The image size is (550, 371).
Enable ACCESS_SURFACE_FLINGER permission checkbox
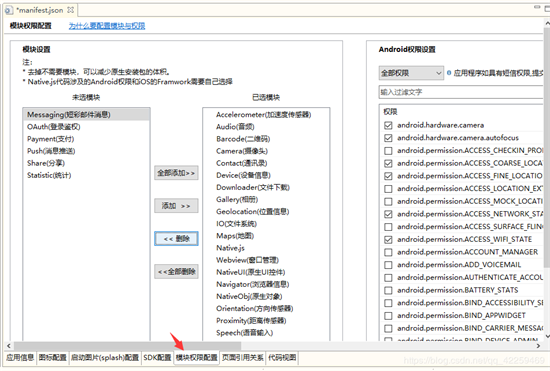pyautogui.click(x=388, y=227)
